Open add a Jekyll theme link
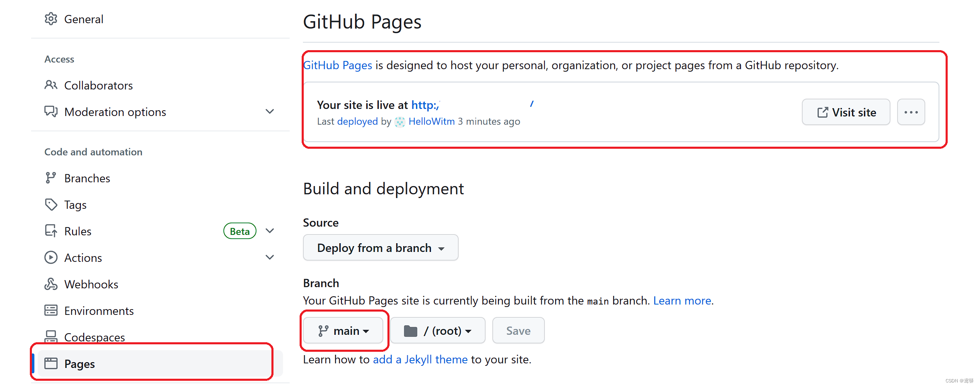Viewport: 980px width, 387px height. [420, 359]
